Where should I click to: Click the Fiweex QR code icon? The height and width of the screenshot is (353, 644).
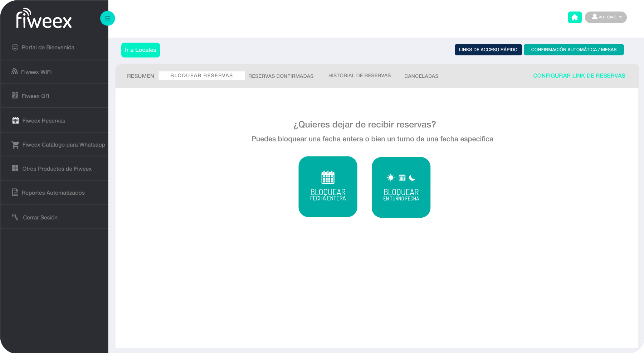[x=15, y=96]
